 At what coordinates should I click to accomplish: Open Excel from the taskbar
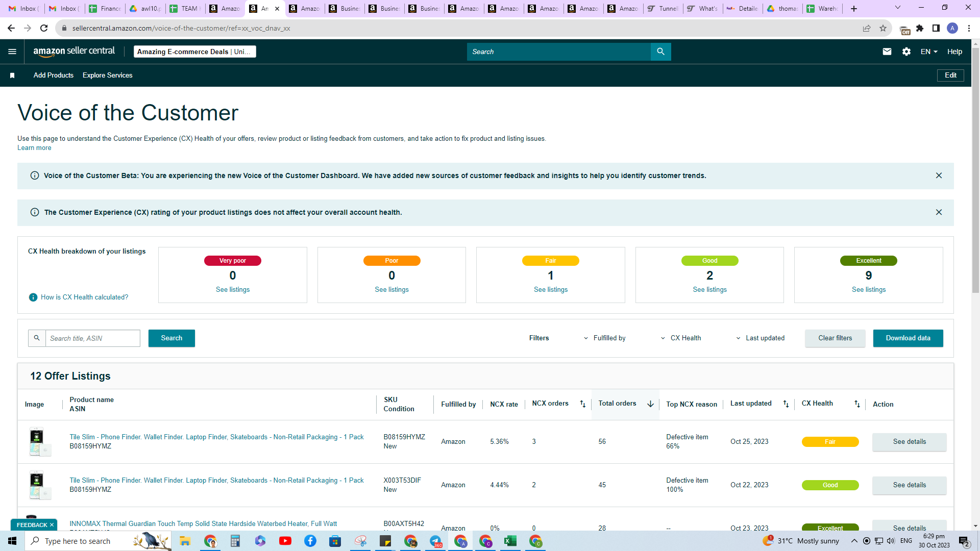click(x=510, y=541)
